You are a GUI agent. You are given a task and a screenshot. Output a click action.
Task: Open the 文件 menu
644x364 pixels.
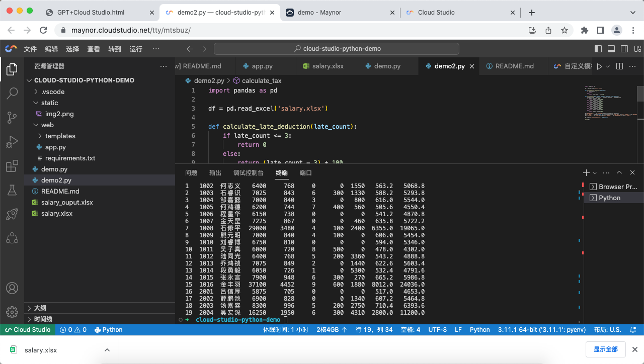coord(30,49)
